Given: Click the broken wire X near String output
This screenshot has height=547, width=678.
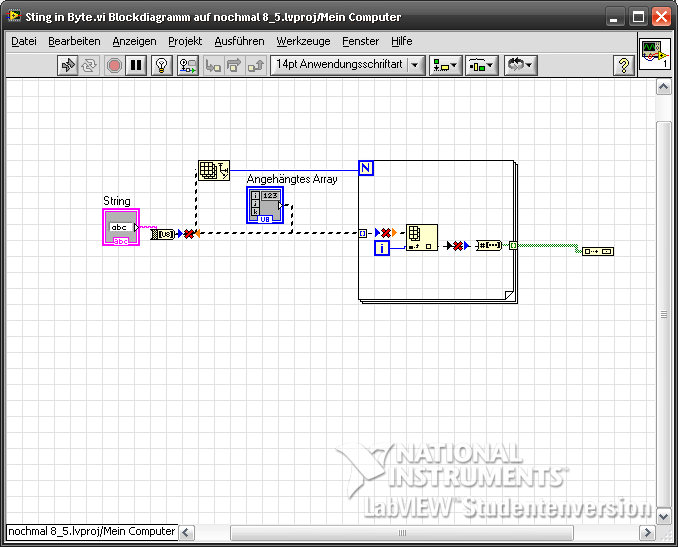Looking at the screenshot, I should [x=189, y=234].
